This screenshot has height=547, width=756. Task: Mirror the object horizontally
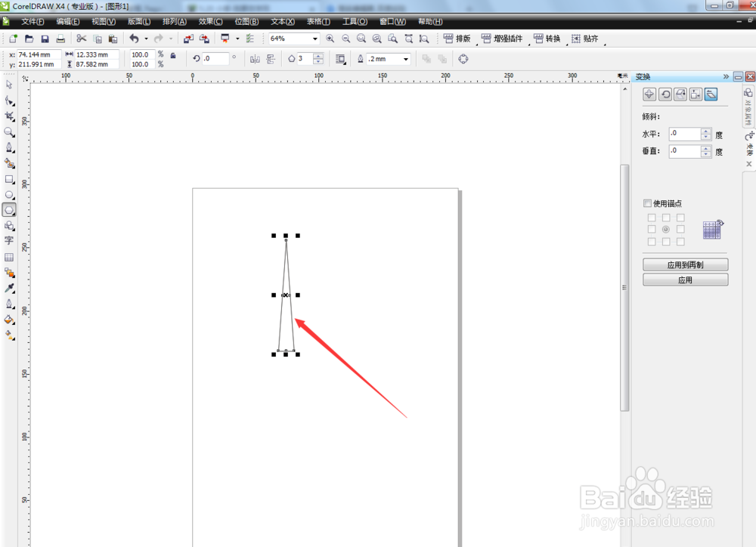(255, 59)
